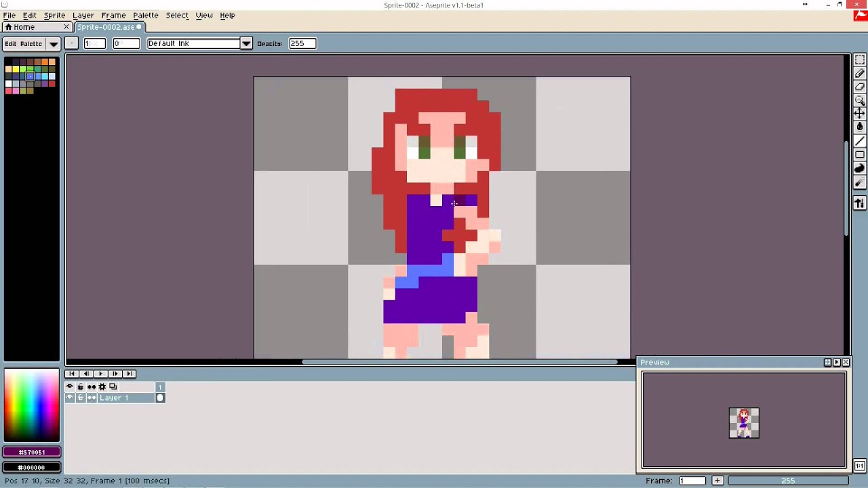Open the Help menu
This screenshot has height=488, width=868.
tap(227, 15)
